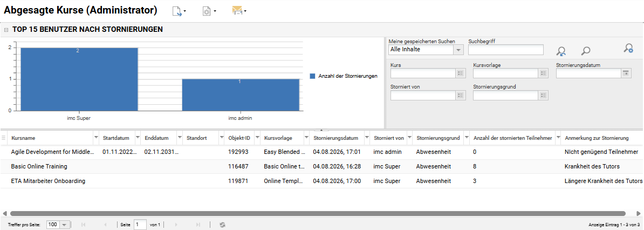Focus the Suchbegriff input field

tap(505, 50)
